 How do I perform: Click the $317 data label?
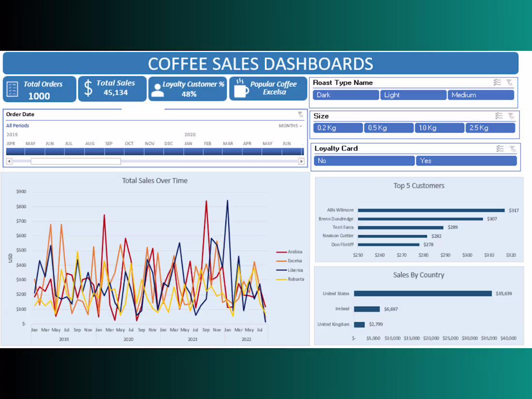click(x=514, y=210)
